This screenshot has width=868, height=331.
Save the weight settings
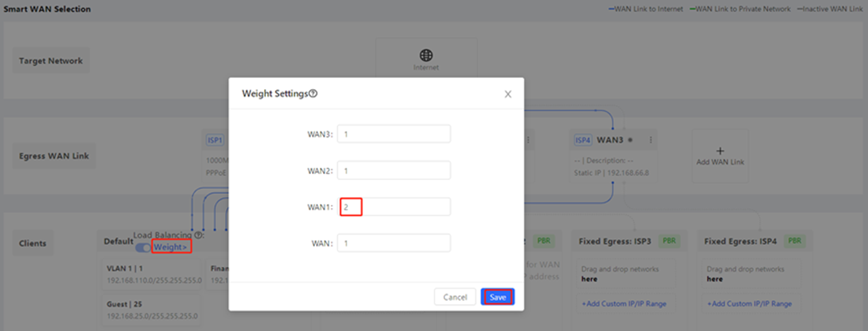coord(497,297)
